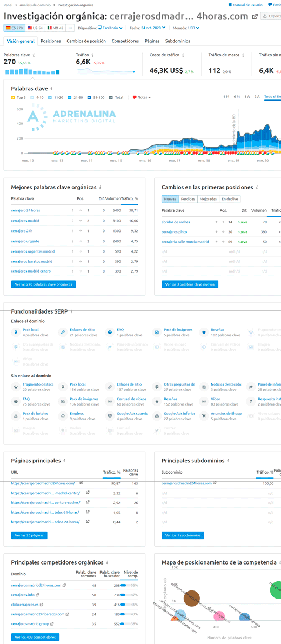The width and height of the screenshot is (281, 644).
Task: Toggle the Total checkbox in chart legend
Action: coord(111,97)
